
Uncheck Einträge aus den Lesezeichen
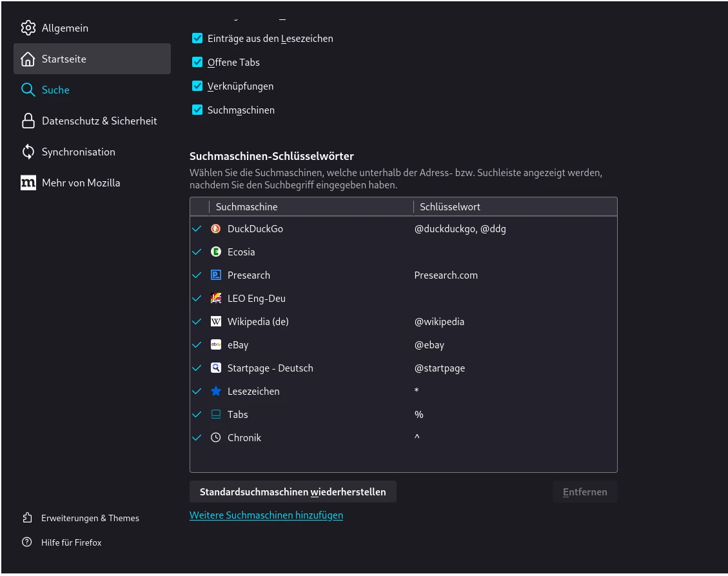click(197, 39)
